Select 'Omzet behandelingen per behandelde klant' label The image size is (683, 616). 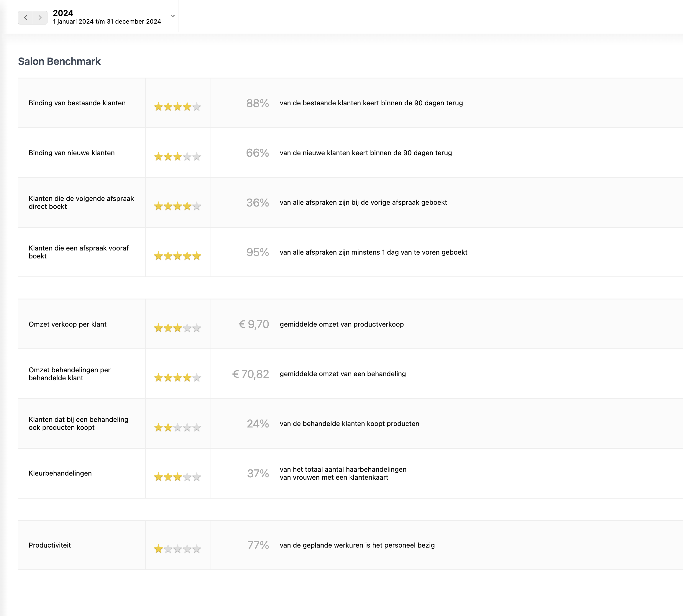pos(69,374)
